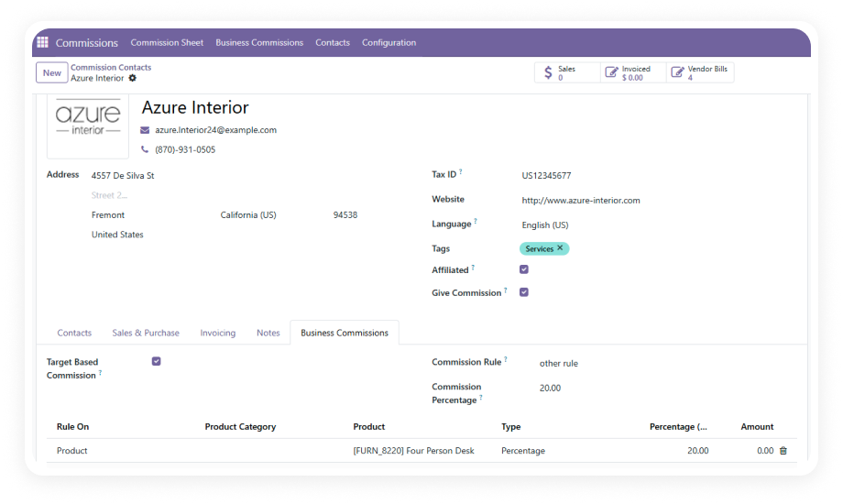Click the street field 4557 De Silva St
The height and width of the screenshot is (504, 843).
pyautogui.click(x=123, y=175)
